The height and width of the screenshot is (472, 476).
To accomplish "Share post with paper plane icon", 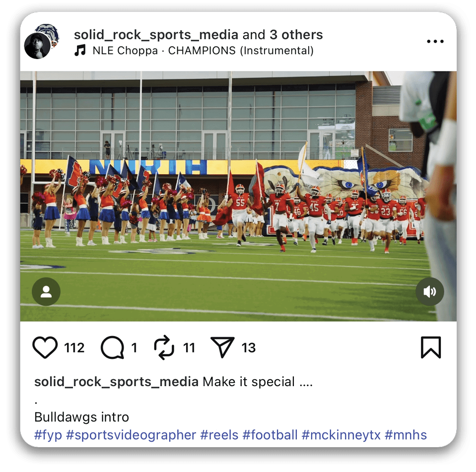I will click(222, 347).
